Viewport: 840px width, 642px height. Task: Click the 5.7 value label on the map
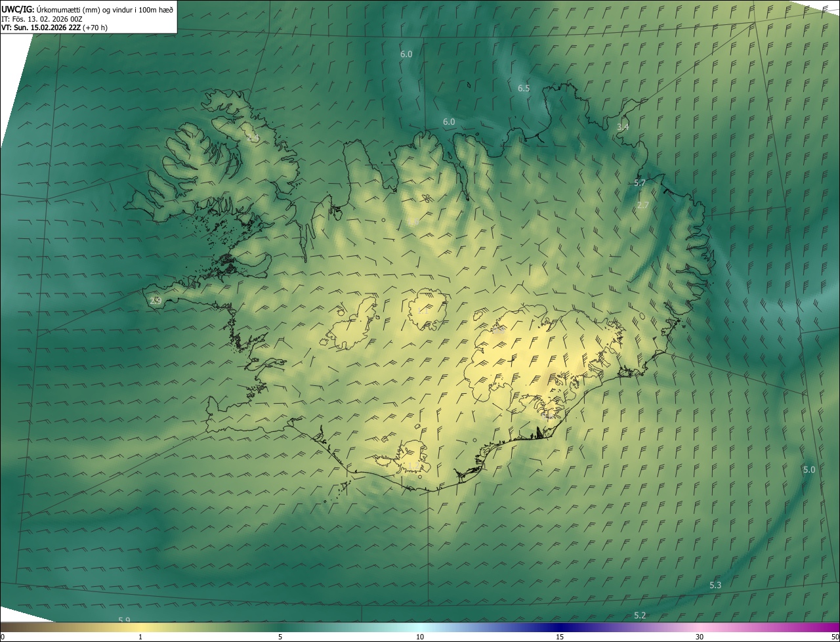coord(640,182)
